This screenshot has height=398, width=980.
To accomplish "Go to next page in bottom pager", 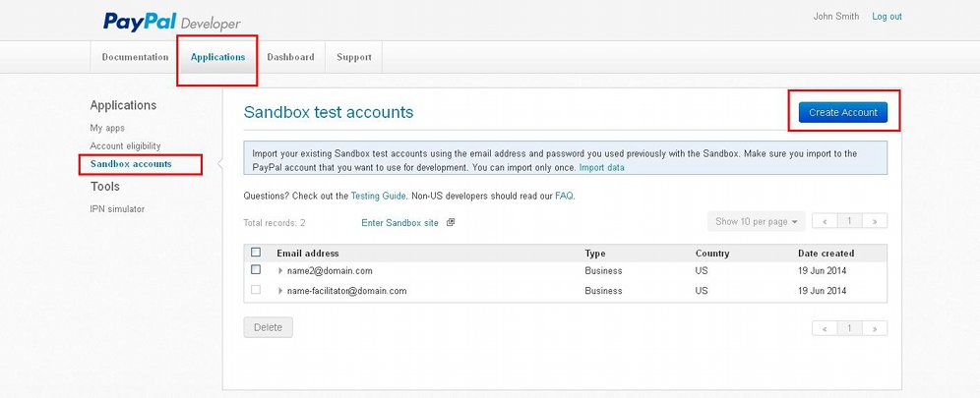I will pos(875,328).
